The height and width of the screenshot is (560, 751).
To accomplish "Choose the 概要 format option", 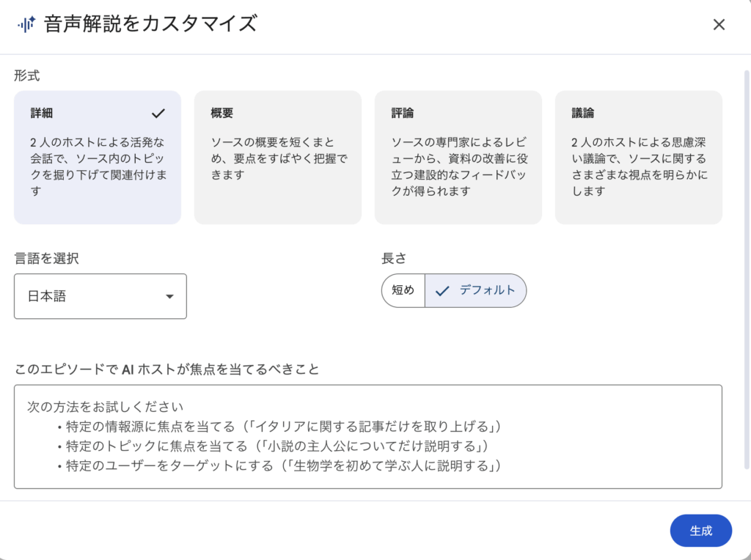I will 277,157.
